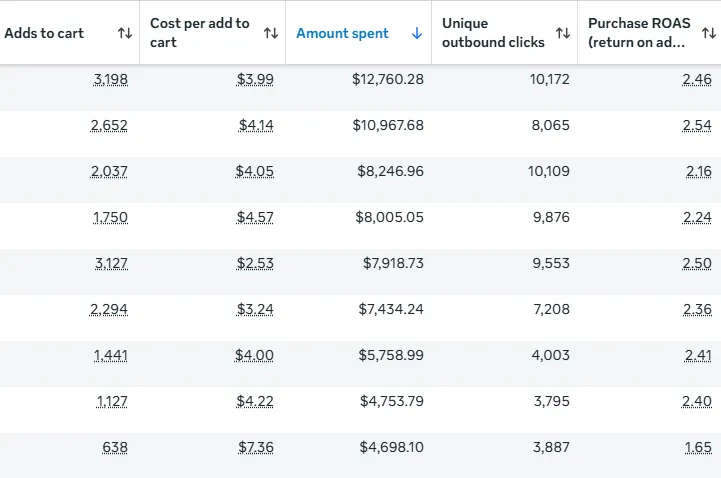
Task: Click the Adds to cart column header
Action: (69, 33)
